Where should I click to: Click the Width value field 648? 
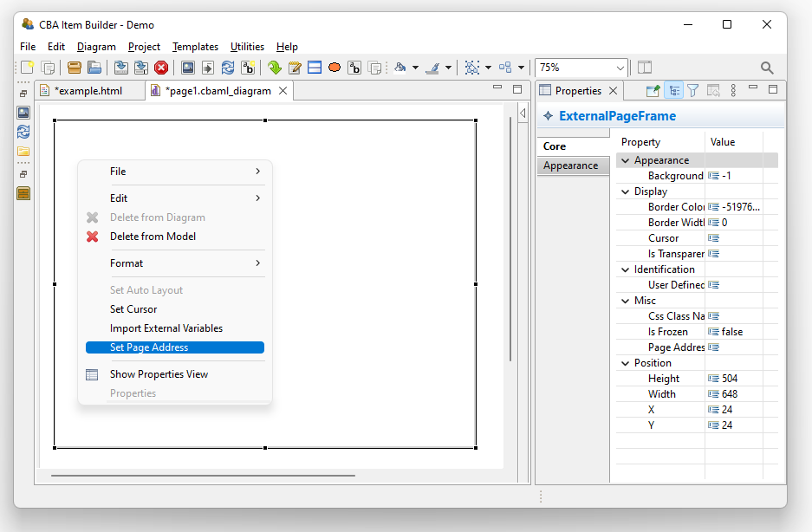[732, 394]
